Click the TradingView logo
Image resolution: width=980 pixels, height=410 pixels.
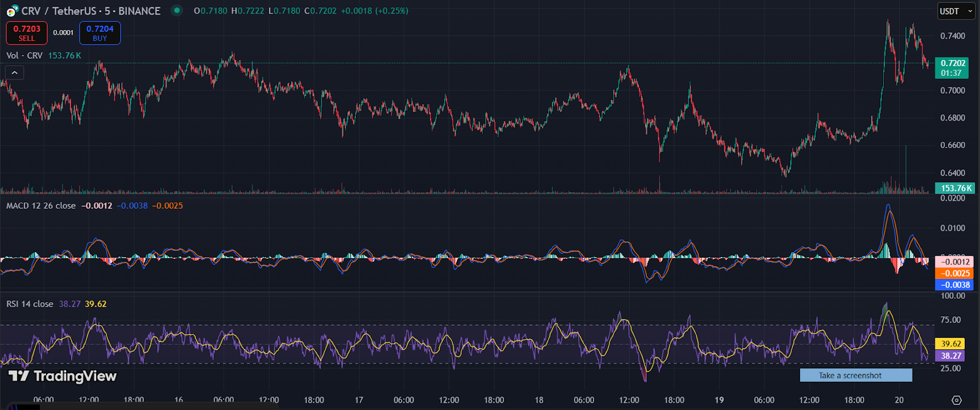click(x=62, y=376)
